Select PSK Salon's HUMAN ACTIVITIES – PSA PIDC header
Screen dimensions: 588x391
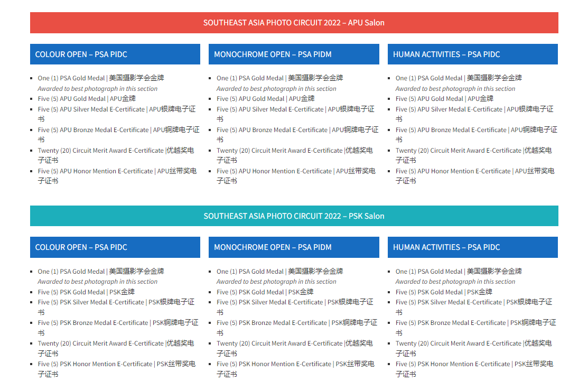pyautogui.click(x=473, y=247)
